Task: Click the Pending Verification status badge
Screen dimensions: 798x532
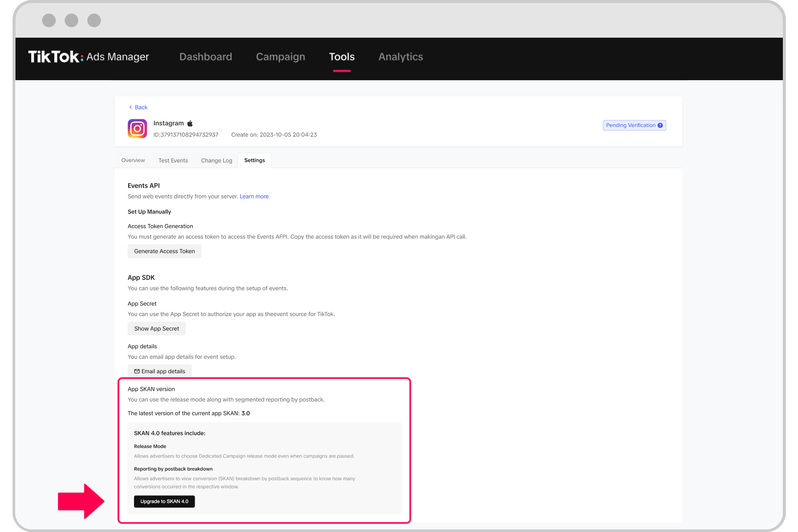Action: point(634,125)
